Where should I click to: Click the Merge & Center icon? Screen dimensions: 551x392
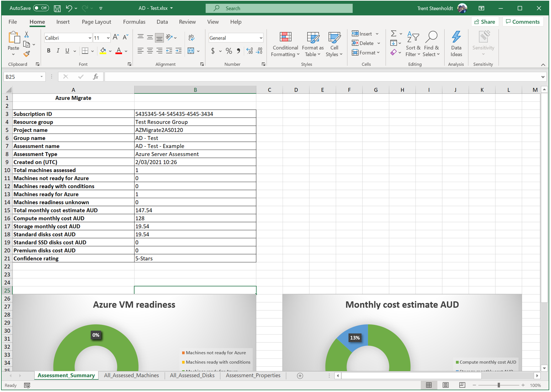191,51
